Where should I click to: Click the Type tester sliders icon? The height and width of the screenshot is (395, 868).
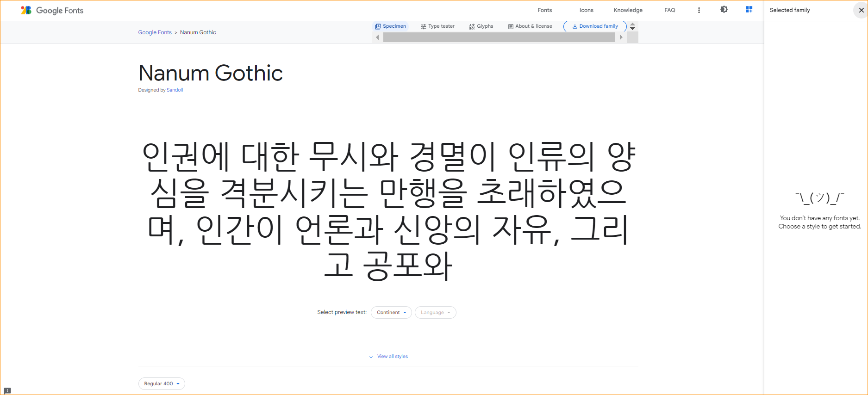[x=423, y=26]
